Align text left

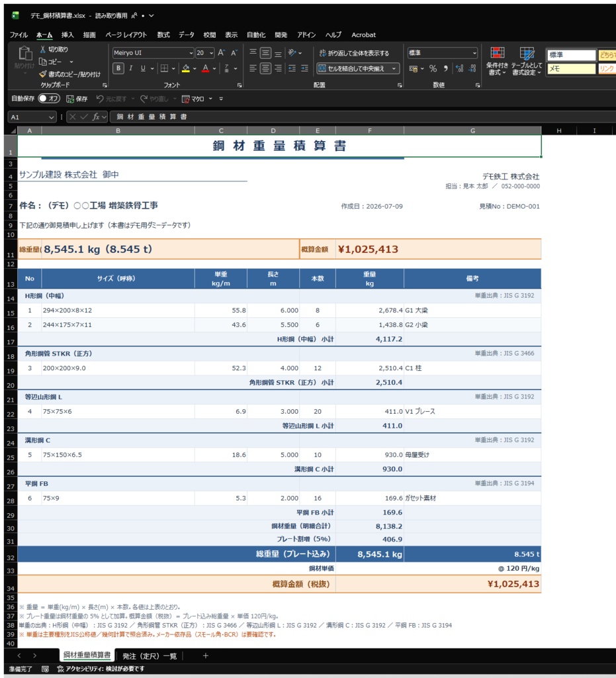click(x=253, y=68)
